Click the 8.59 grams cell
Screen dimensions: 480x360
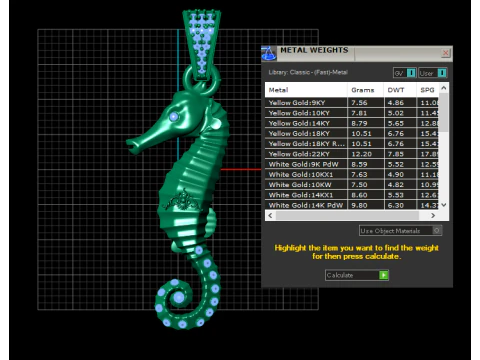(365, 164)
